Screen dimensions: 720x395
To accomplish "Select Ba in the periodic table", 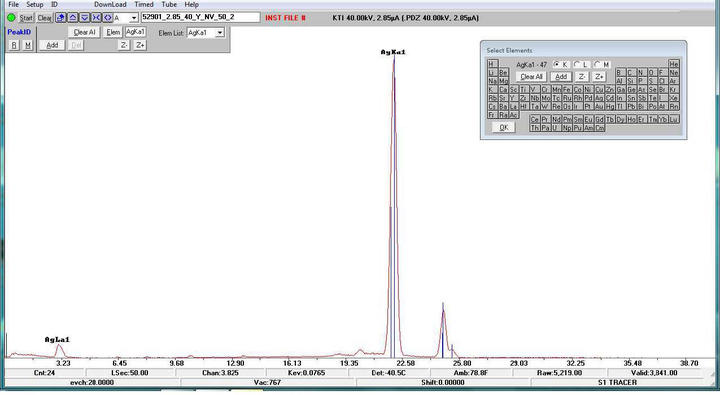I will pyautogui.click(x=504, y=107).
